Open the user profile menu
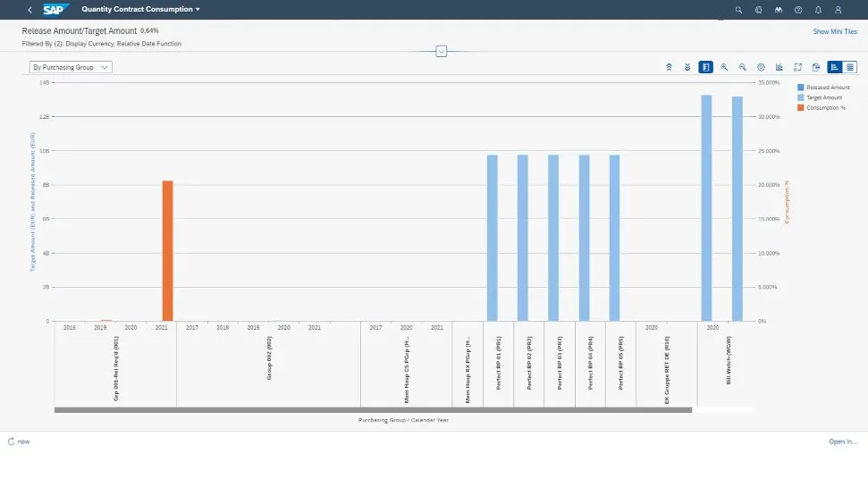Screen dimensions: 868x487 coord(838,10)
